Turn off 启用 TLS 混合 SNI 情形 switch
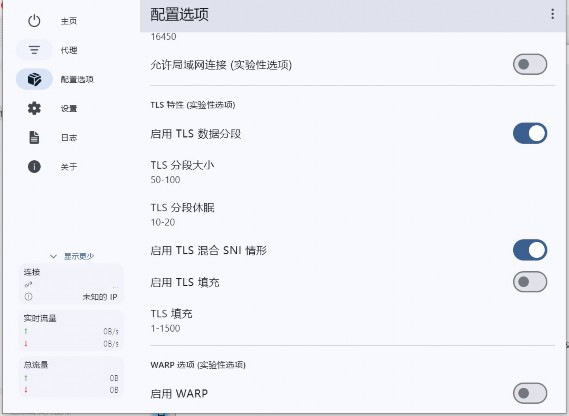The height and width of the screenshot is (416, 569). pos(530,250)
